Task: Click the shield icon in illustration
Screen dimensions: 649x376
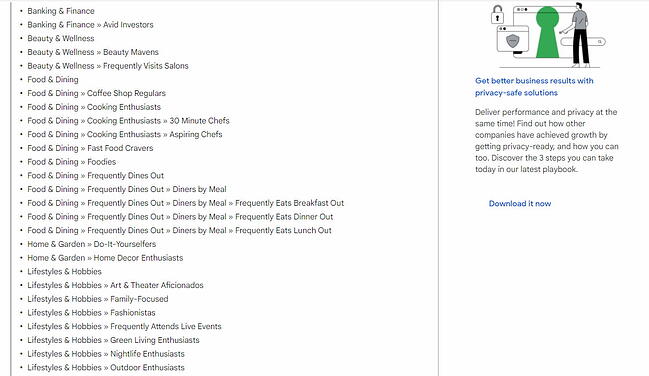Action: pyautogui.click(x=513, y=41)
